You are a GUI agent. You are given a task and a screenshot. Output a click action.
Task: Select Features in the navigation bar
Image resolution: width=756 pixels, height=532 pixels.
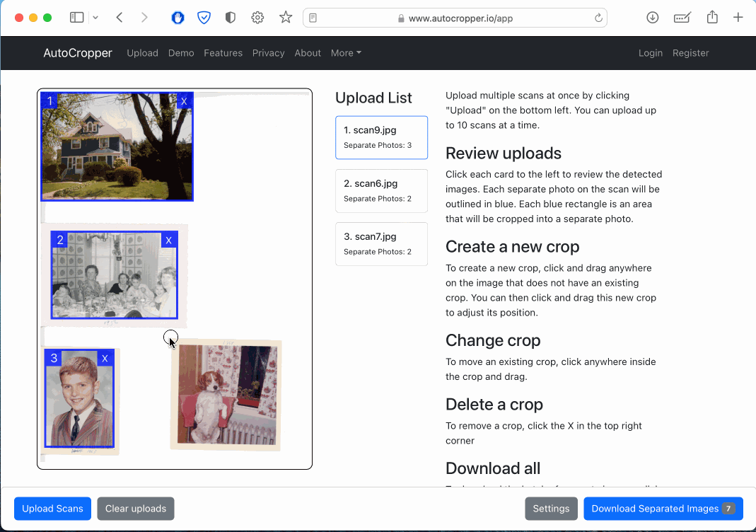click(223, 53)
